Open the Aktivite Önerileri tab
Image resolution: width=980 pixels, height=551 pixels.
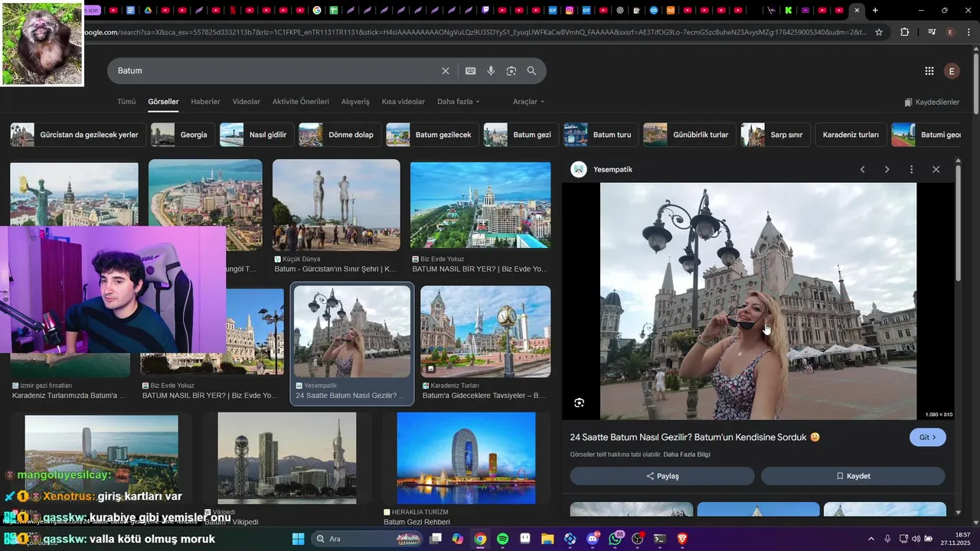(x=301, y=102)
